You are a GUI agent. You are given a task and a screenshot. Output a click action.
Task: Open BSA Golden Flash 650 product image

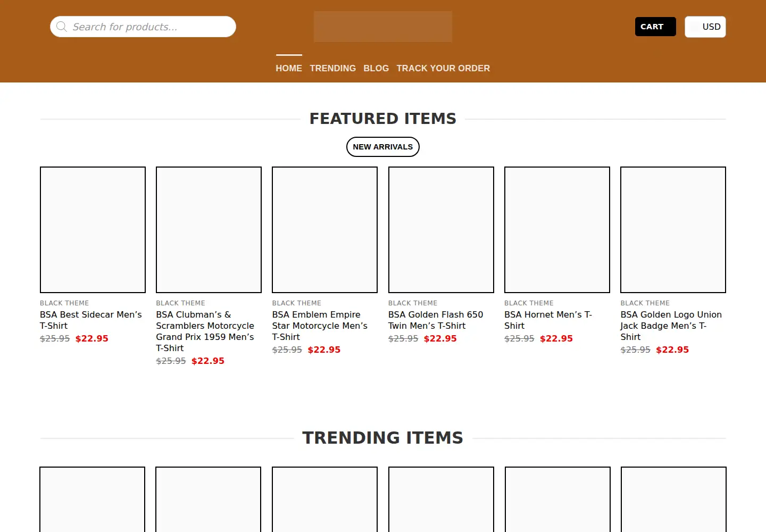coord(441,230)
